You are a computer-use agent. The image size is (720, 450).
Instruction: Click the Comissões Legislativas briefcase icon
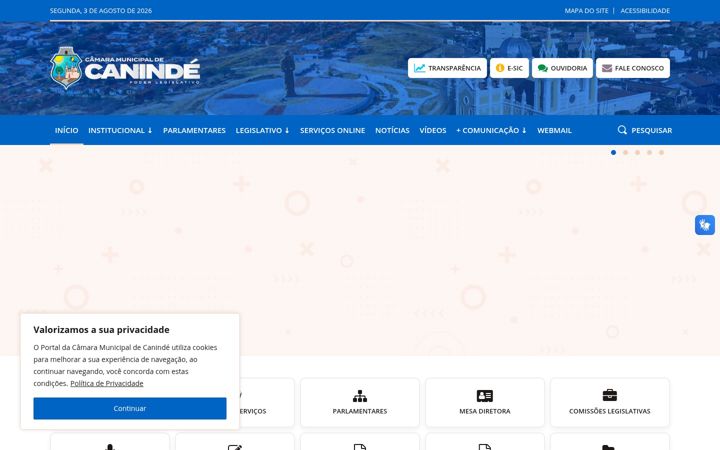point(610,395)
